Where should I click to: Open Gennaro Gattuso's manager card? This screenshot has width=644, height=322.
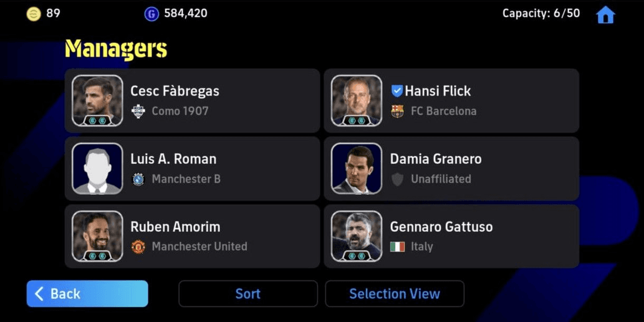click(451, 236)
